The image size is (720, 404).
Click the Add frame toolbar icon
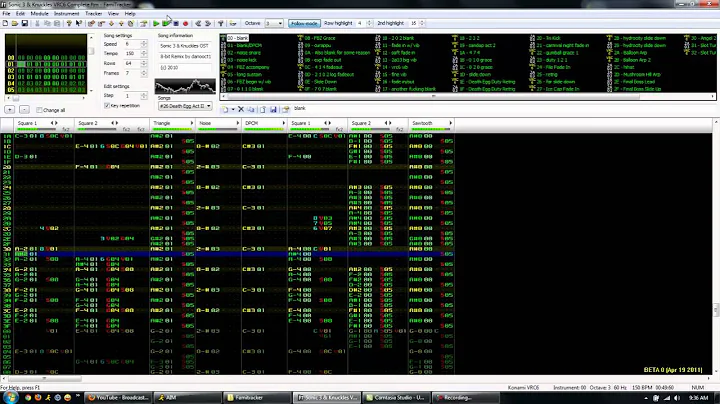(91, 23)
